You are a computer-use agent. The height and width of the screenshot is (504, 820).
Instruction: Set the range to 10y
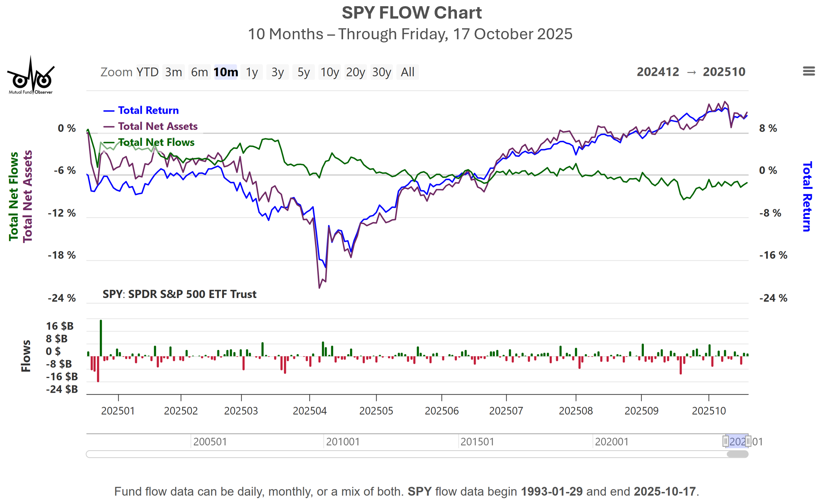click(330, 72)
